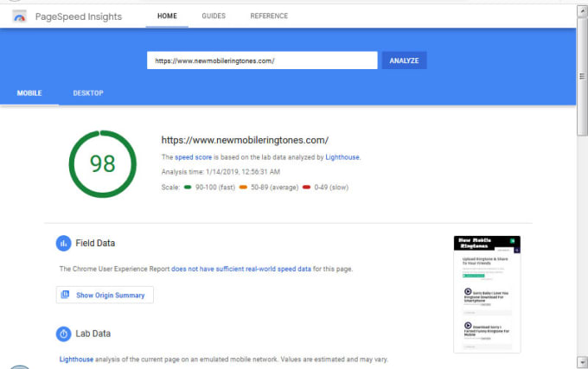Click the green 90-100 (fast) scale marker

pyautogui.click(x=188, y=187)
